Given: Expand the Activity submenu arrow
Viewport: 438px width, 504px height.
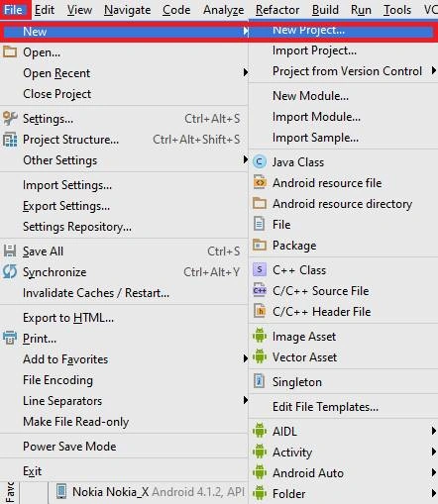Looking at the screenshot, I should [x=433, y=452].
